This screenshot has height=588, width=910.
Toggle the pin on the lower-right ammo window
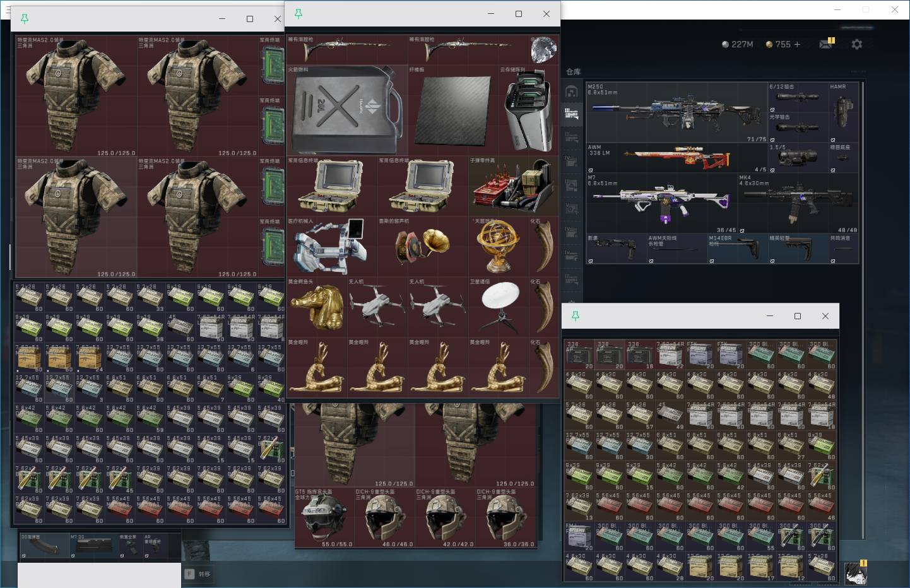pyautogui.click(x=575, y=316)
